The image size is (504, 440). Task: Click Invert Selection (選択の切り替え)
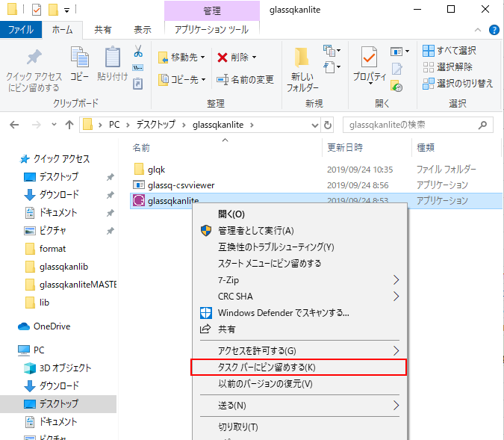click(458, 84)
